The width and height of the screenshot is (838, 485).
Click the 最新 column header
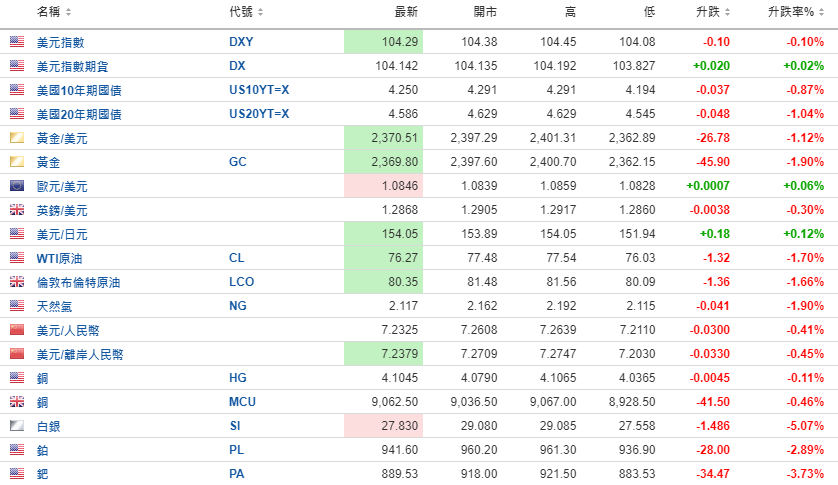[406, 12]
